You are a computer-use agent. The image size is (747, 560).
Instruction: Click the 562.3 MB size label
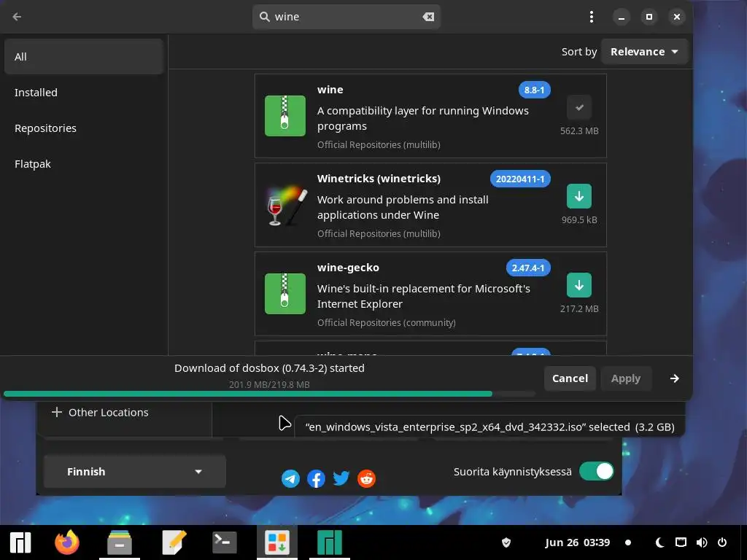tap(579, 131)
